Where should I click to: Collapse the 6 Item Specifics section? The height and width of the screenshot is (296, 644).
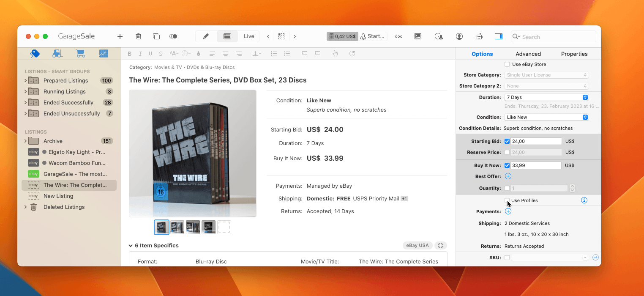click(x=131, y=245)
